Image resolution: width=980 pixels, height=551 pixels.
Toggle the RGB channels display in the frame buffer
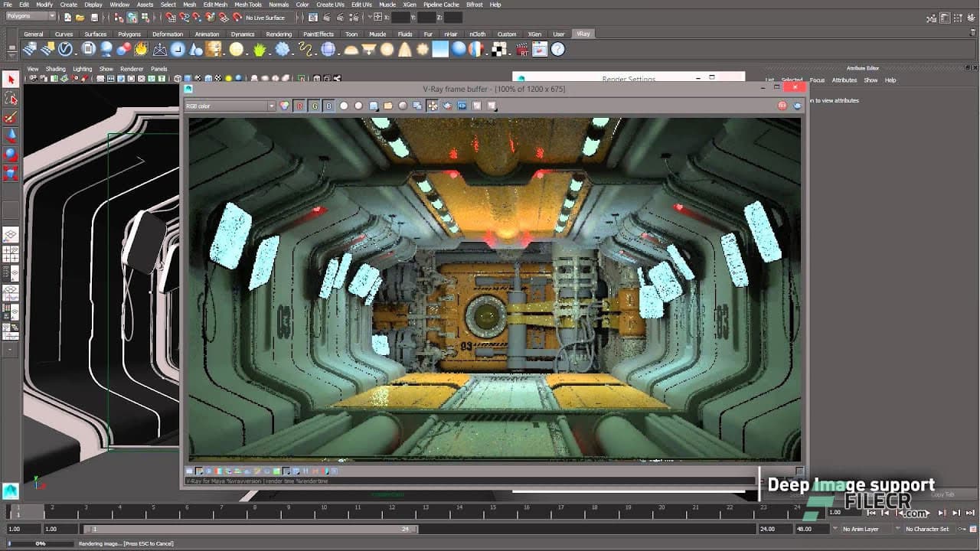pos(284,106)
